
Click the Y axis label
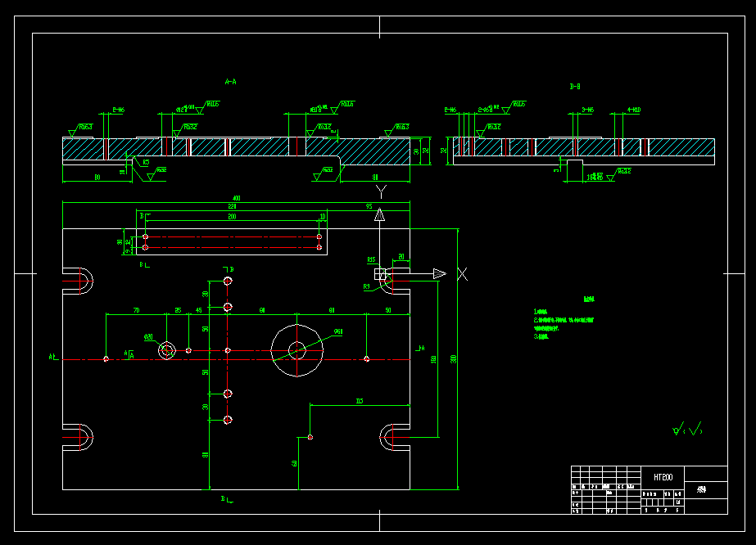pos(382,191)
